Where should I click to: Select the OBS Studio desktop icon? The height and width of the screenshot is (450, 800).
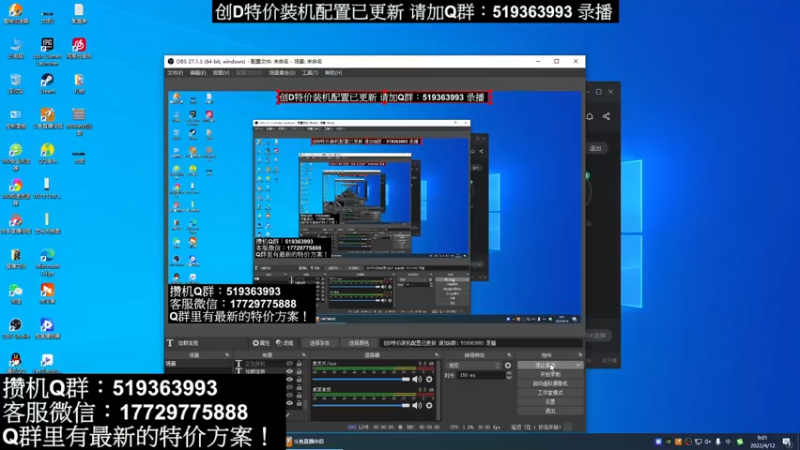click(16, 329)
